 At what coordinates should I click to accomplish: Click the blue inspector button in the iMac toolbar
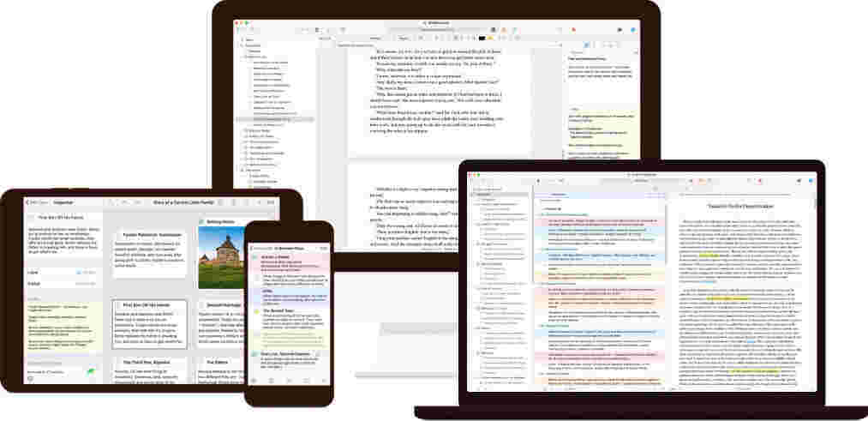tap(633, 29)
